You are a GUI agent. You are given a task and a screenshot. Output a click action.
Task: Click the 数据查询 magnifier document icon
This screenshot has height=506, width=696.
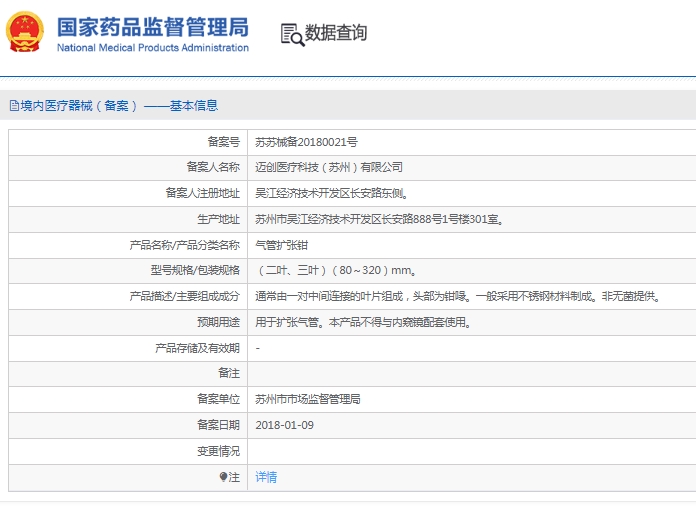click(x=293, y=35)
